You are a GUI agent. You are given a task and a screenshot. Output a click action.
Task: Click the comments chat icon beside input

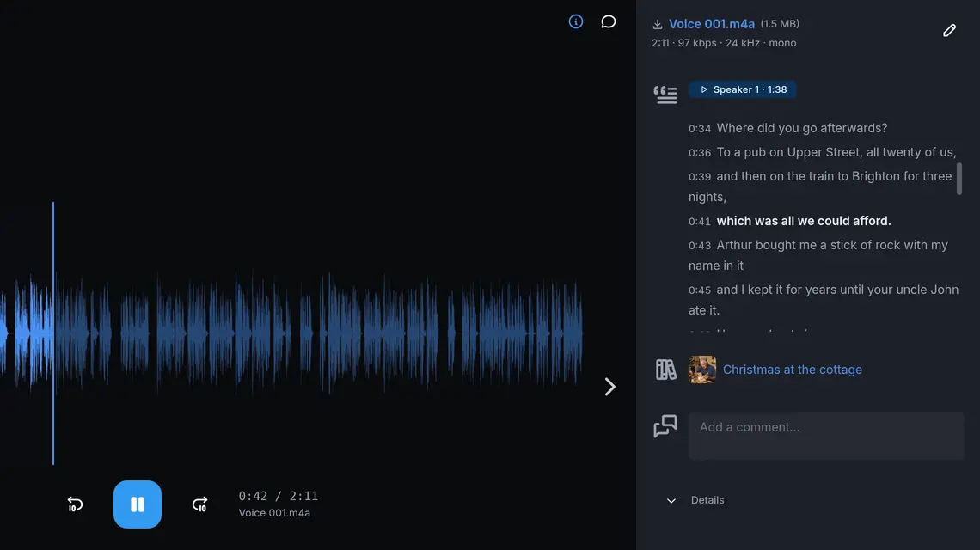pos(665,425)
